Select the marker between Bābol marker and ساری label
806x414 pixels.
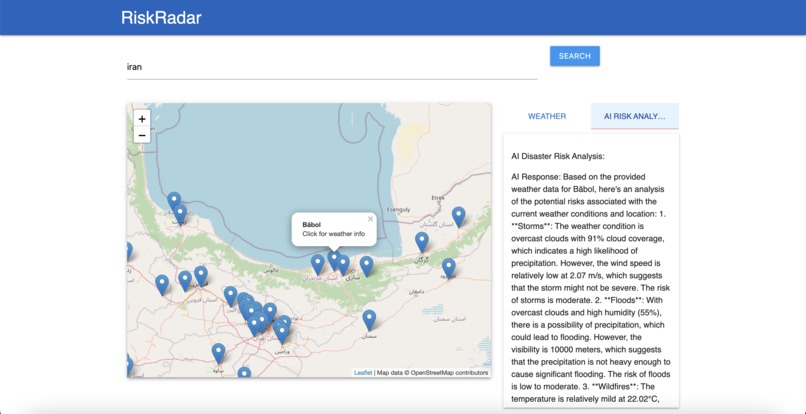(x=343, y=265)
